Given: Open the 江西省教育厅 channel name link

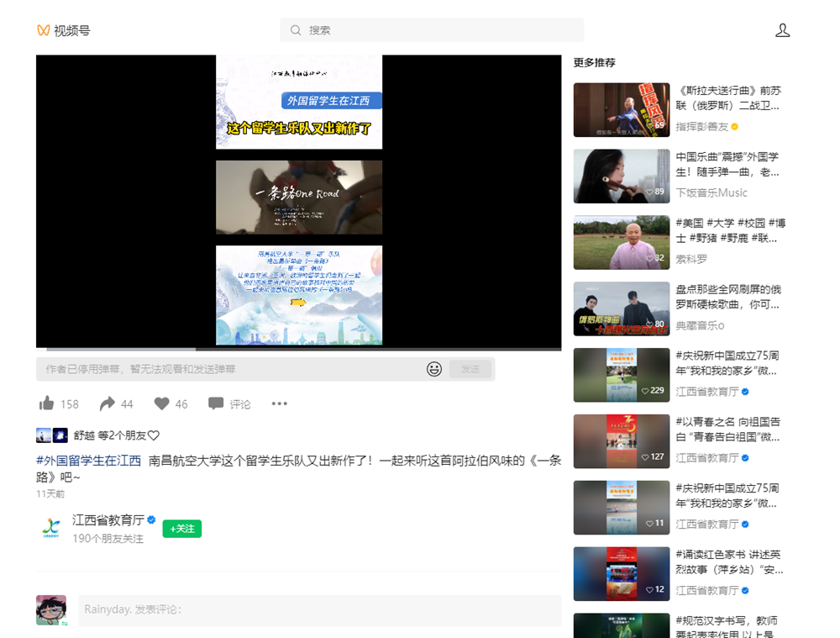Looking at the screenshot, I should pyautogui.click(x=108, y=520).
